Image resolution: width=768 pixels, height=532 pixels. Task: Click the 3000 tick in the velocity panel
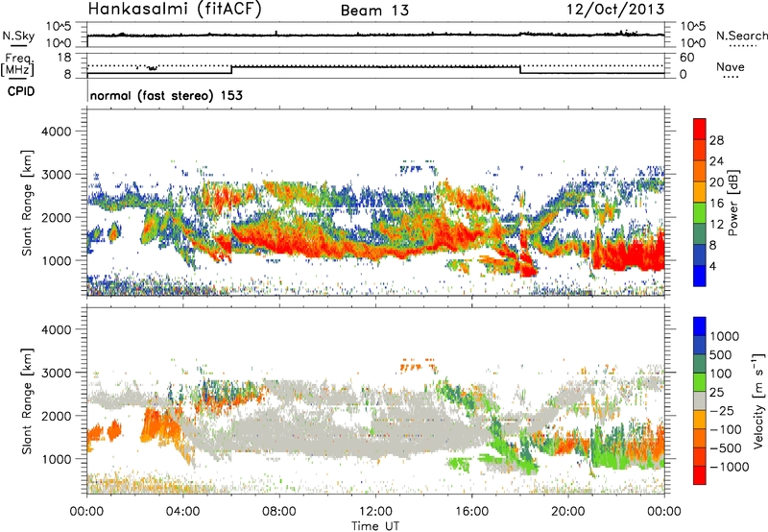point(57,373)
